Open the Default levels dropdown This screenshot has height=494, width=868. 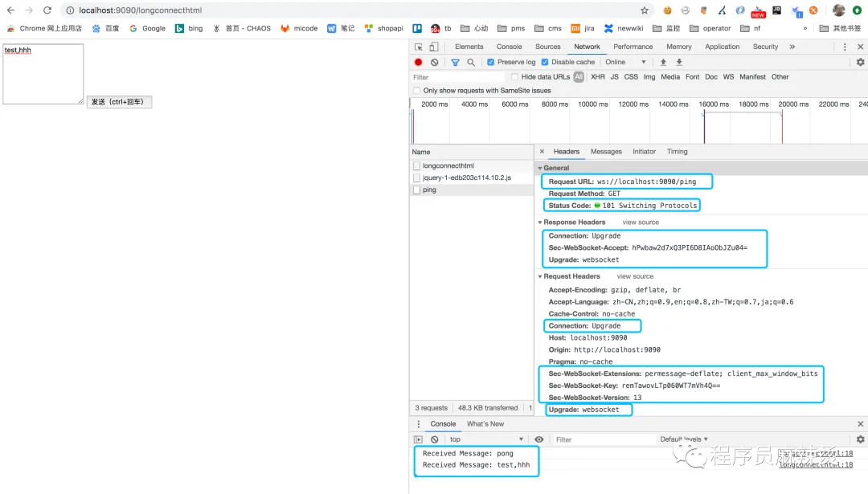pos(684,439)
